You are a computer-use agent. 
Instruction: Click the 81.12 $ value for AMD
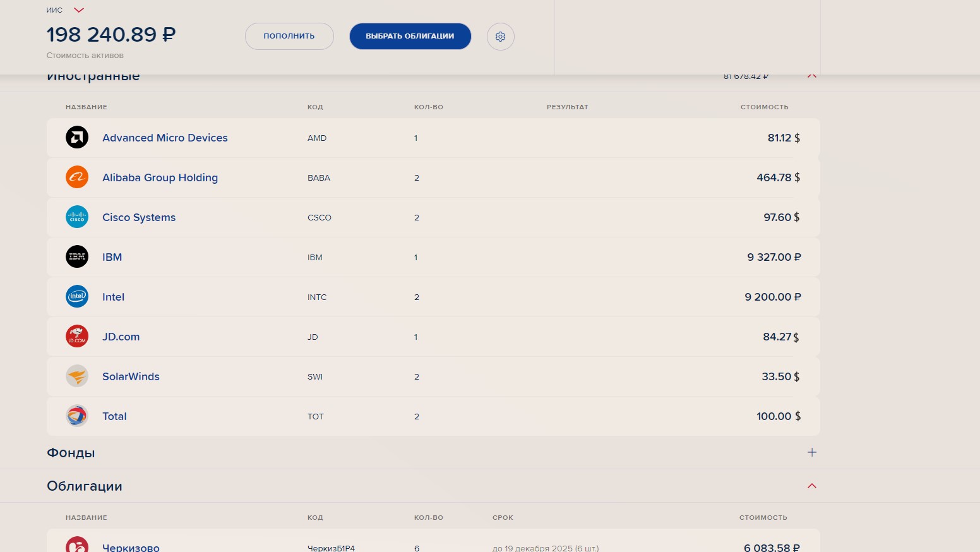click(784, 138)
